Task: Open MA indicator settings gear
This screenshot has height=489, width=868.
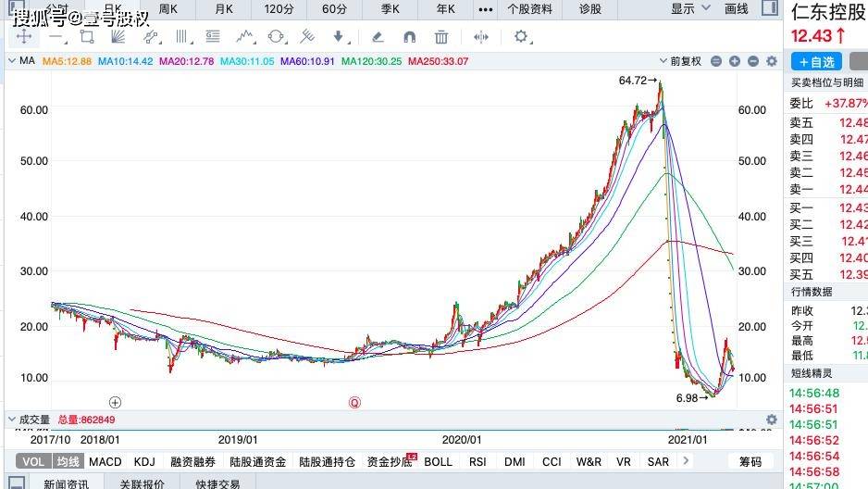Action: (771, 61)
